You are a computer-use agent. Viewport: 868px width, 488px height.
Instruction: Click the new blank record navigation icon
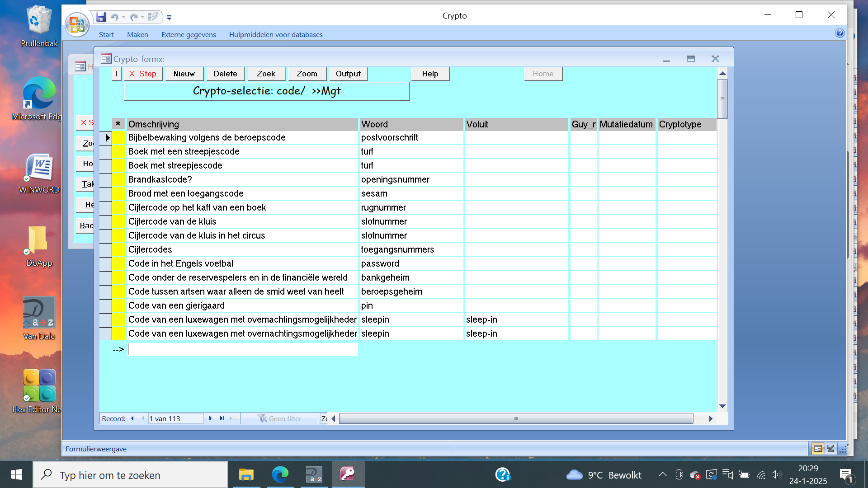click(233, 418)
